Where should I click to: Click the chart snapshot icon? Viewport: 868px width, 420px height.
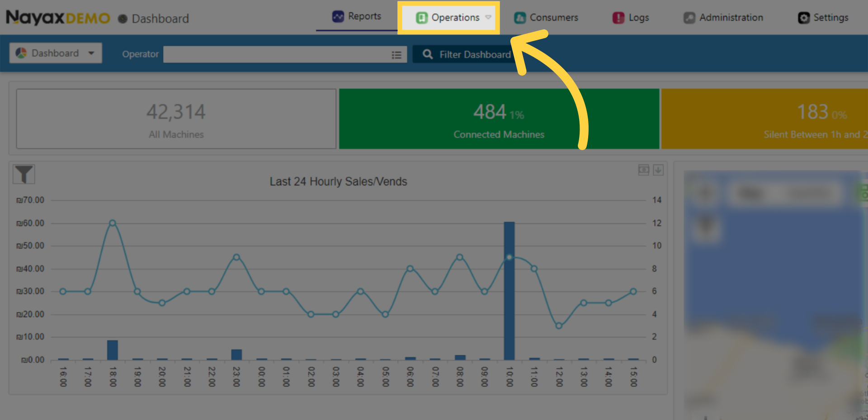coord(644,170)
